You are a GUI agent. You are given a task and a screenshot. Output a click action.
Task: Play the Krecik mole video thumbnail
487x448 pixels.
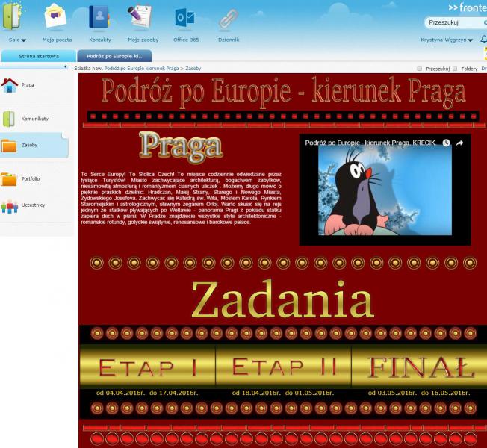tap(385, 190)
